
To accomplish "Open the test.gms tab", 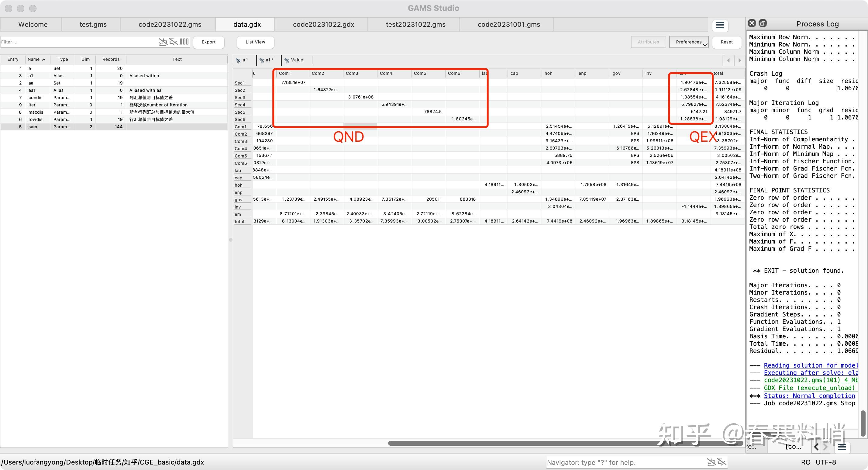I will pyautogui.click(x=93, y=25).
